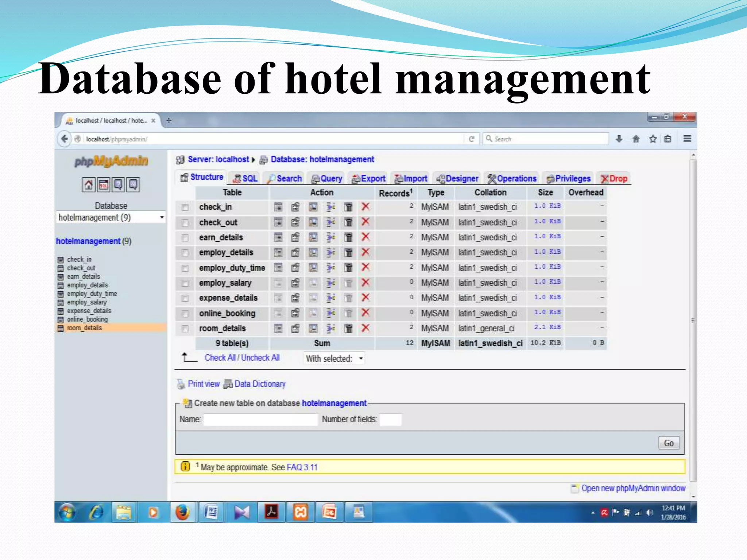Switch to the SQL tab
Screen dimensions: 747x560
click(245, 178)
